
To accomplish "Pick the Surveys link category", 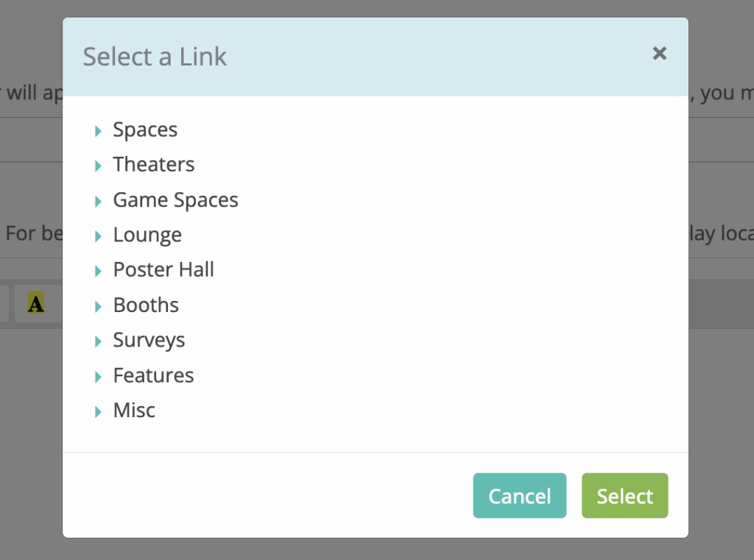I will 149,341.
